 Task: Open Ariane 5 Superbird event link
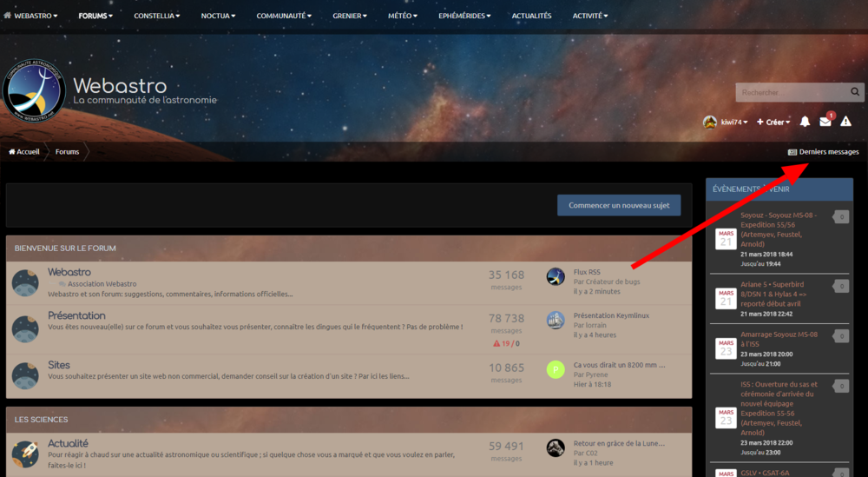tap(774, 294)
